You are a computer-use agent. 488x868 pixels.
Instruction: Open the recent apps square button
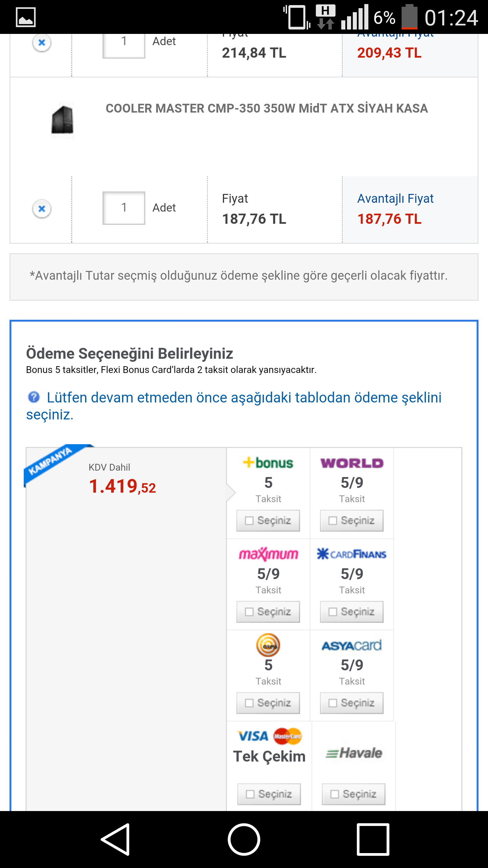[373, 839]
